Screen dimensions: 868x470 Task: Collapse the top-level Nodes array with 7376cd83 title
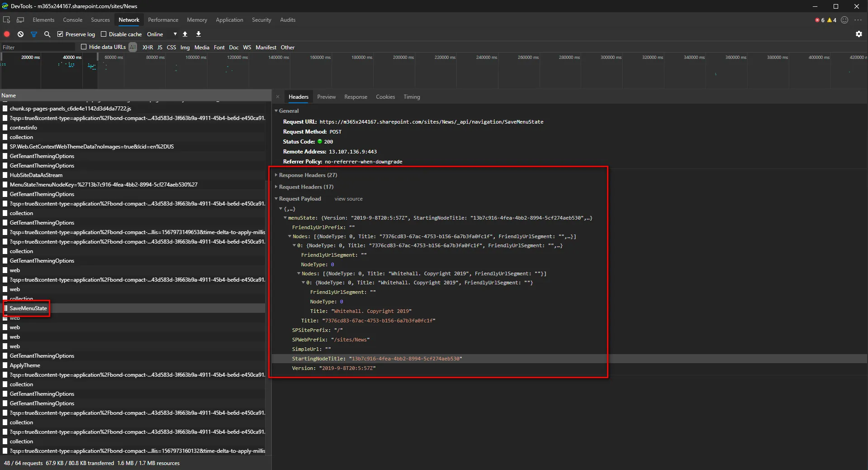click(290, 236)
